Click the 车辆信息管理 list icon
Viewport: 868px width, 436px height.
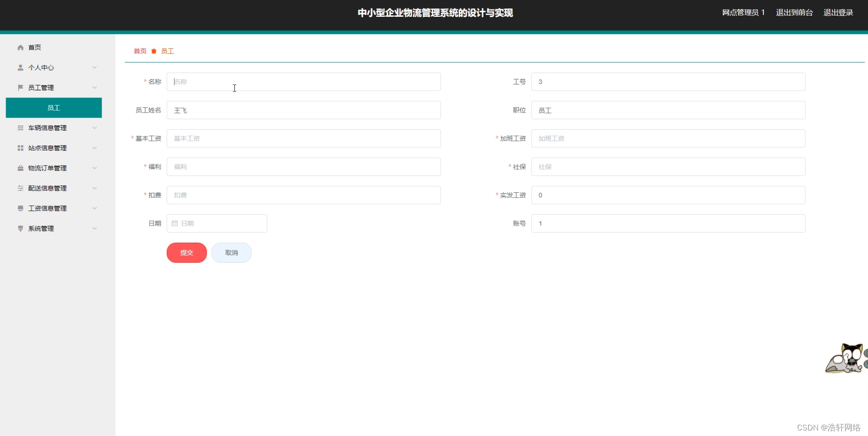point(20,127)
